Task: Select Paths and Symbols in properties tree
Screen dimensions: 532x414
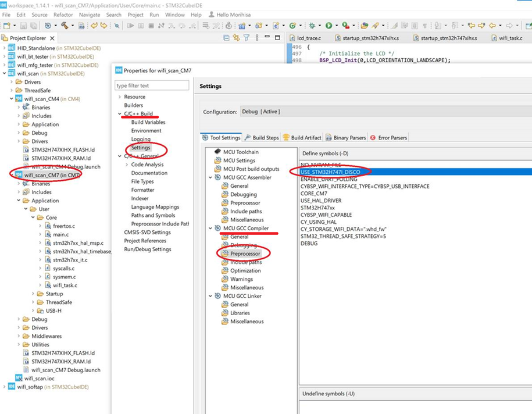Action: point(153,215)
